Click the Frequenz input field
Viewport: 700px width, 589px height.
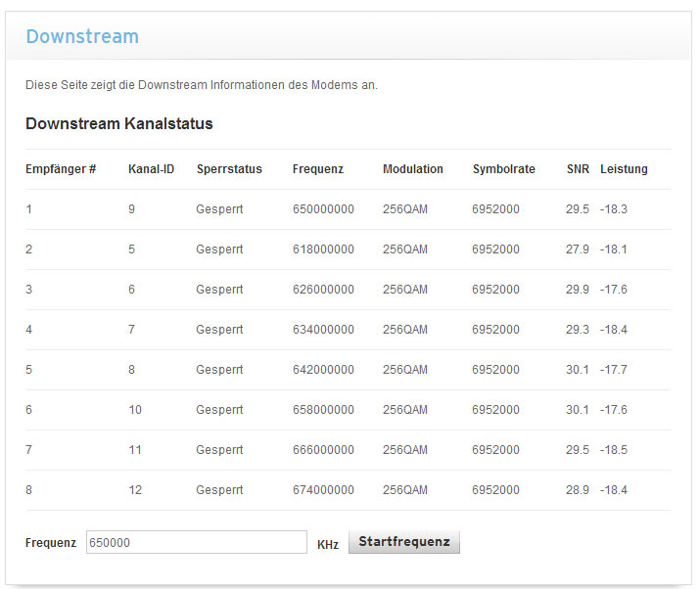(196, 542)
